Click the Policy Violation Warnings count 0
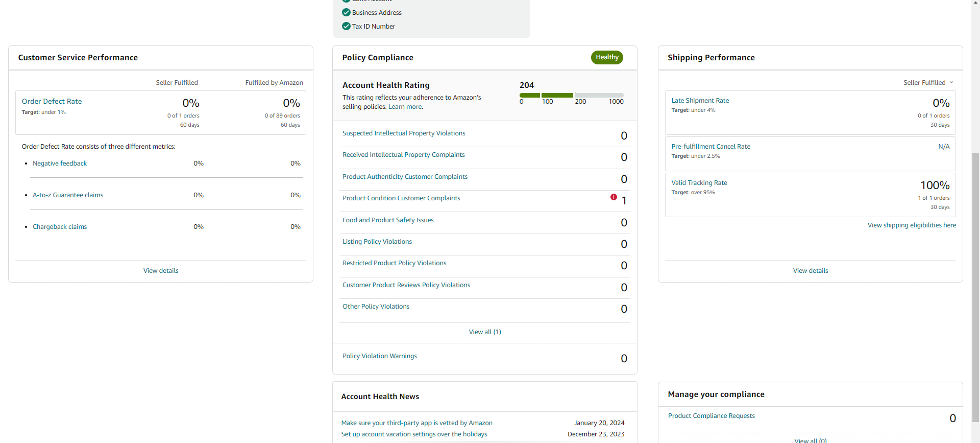Image resolution: width=980 pixels, height=443 pixels. tap(624, 359)
